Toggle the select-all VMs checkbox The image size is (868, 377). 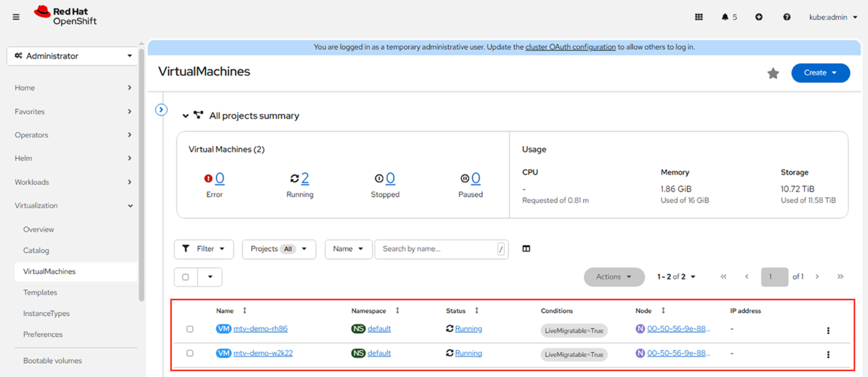click(x=186, y=277)
